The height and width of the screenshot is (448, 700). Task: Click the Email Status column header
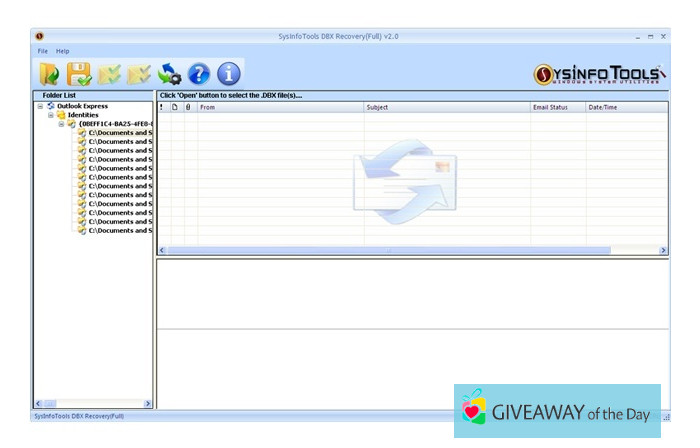click(x=556, y=107)
